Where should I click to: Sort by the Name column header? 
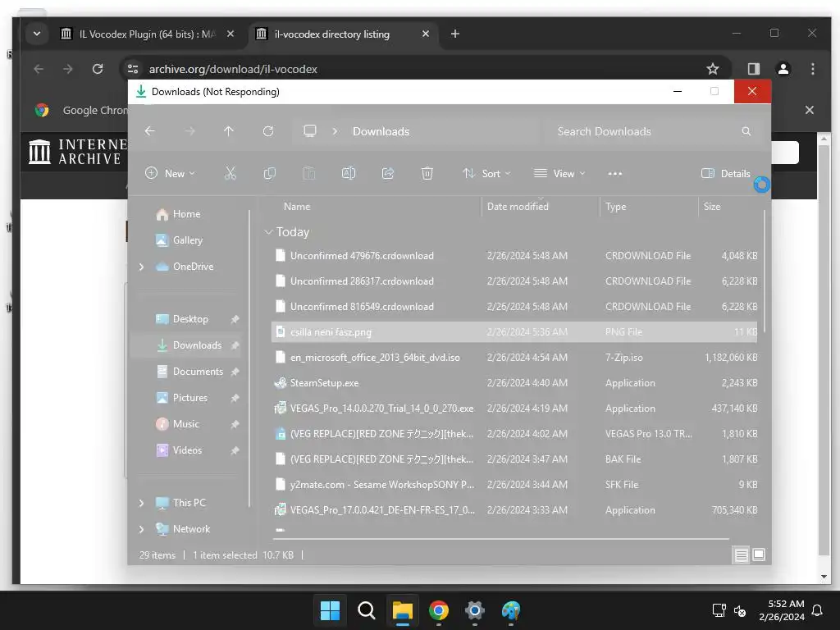[x=297, y=206]
